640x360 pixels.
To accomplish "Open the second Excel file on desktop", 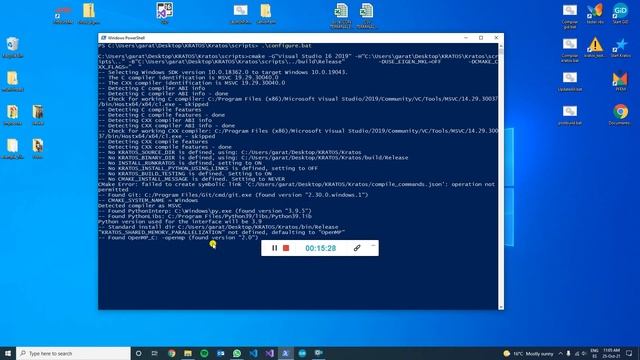I will pyautogui.click(x=366, y=16).
